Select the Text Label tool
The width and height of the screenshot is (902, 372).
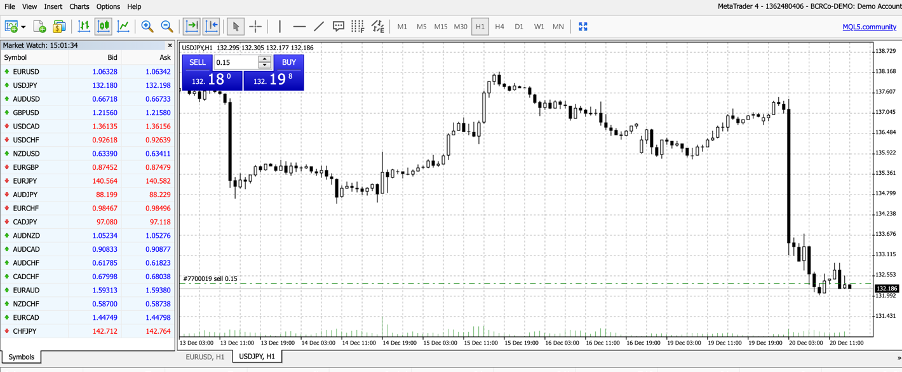tap(339, 26)
